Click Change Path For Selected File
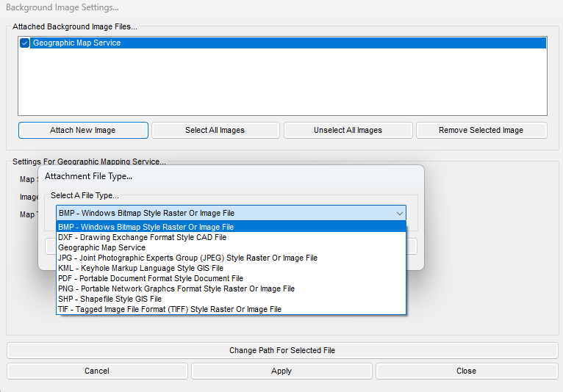563x392 pixels. tap(282, 350)
